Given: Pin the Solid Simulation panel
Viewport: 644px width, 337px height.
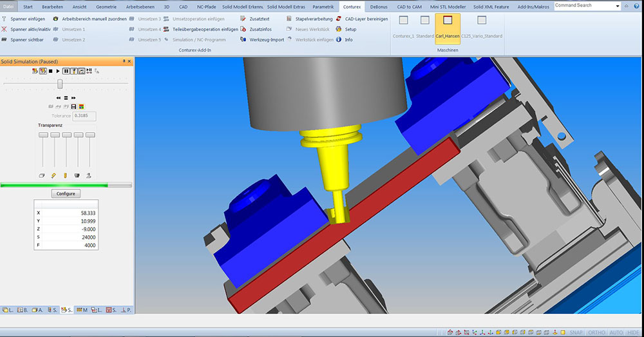Looking at the screenshot, I should pos(124,61).
